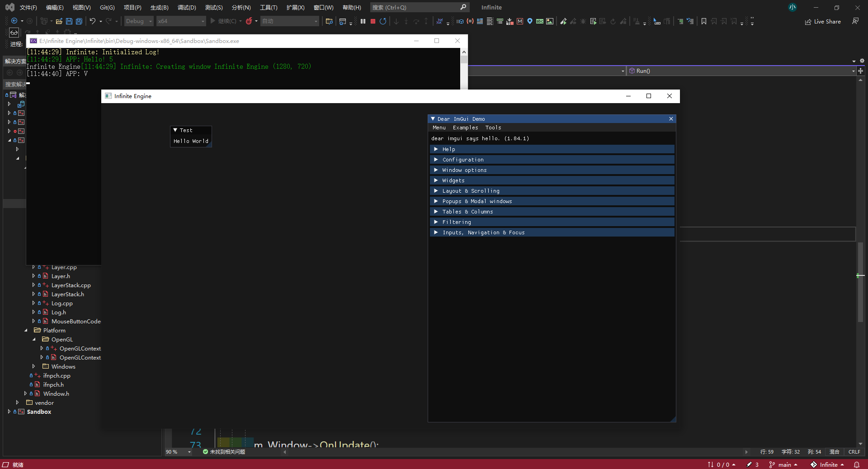
Task: Select Log.h in Solution Explorer
Action: pyautogui.click(x=59, y=313)
